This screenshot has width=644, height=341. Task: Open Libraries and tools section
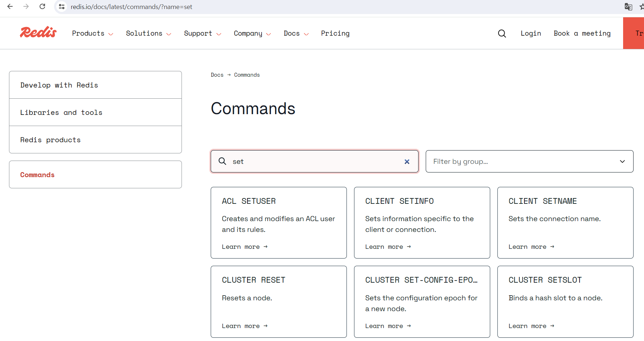pyautogui.click(x=95, y=112)
